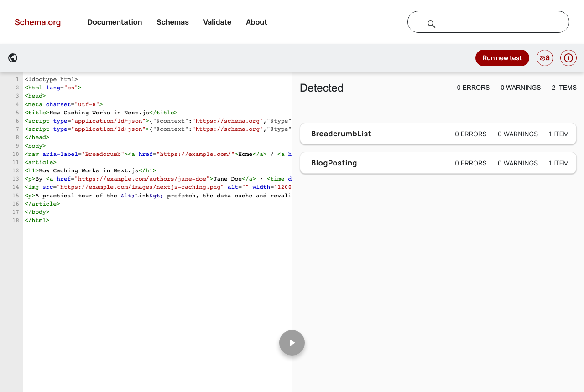Click the '0 ERRORS' summary beside Detected
This screenshot has height=392, width=584.
click(473, 88)
